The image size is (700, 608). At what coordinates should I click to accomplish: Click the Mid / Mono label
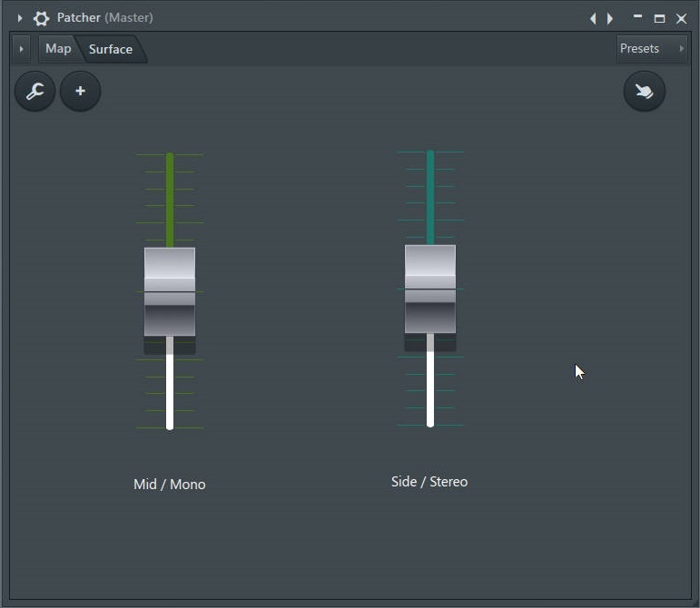click(x=170, y=484)
